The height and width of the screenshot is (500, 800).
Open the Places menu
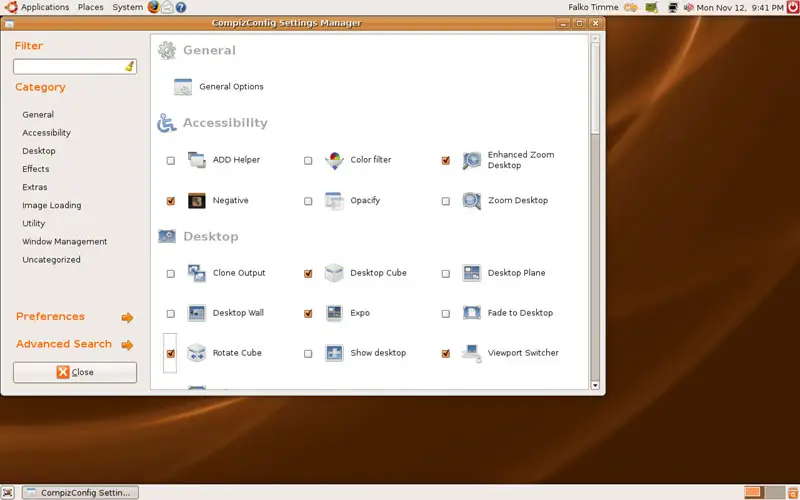[91, 7]
